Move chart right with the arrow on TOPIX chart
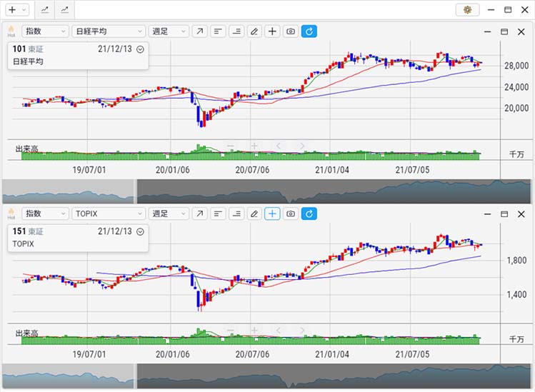Viewport: 535px width, 392px height. [302, 331]
